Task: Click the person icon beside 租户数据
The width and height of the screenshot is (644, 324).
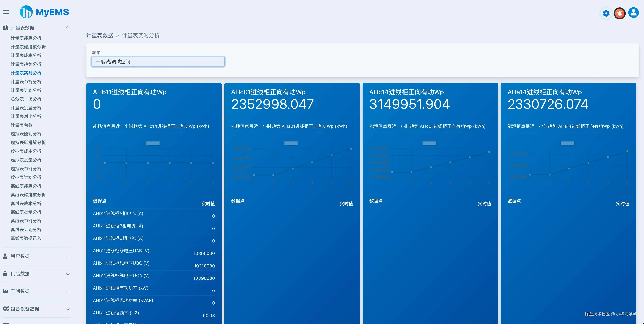Action: click(x=5, y=256)
